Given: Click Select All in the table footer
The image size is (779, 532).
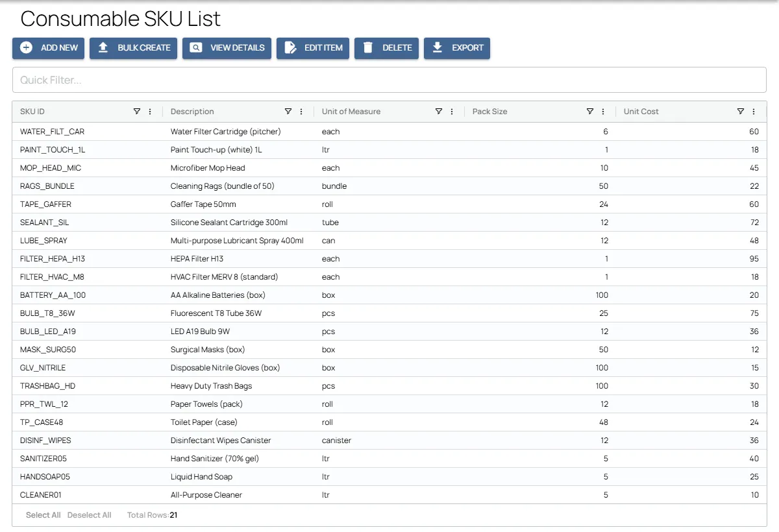Looking at the screenshot, I should (x=43, y=515).
